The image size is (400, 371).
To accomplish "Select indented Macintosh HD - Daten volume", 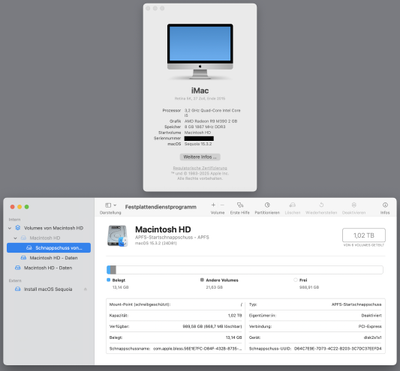I will (x=49, y=258).
